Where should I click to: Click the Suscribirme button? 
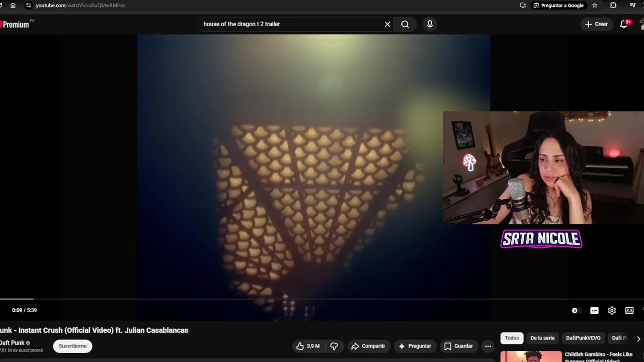[72, 346]
